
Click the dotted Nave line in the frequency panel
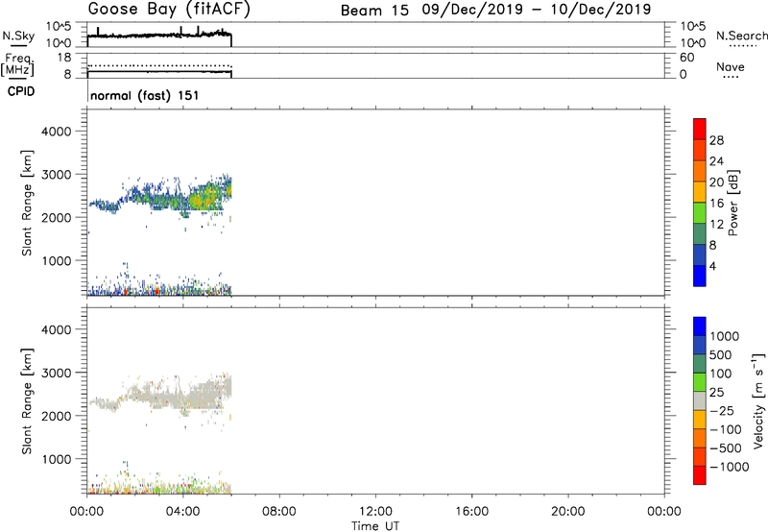click(159, 65)
